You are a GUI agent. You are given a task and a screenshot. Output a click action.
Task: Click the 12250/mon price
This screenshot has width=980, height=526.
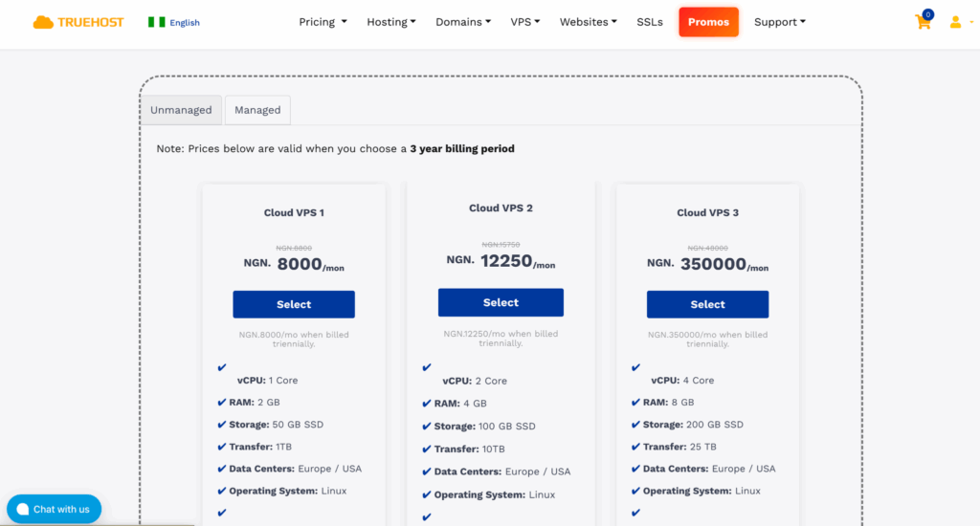tap(518, 261)
